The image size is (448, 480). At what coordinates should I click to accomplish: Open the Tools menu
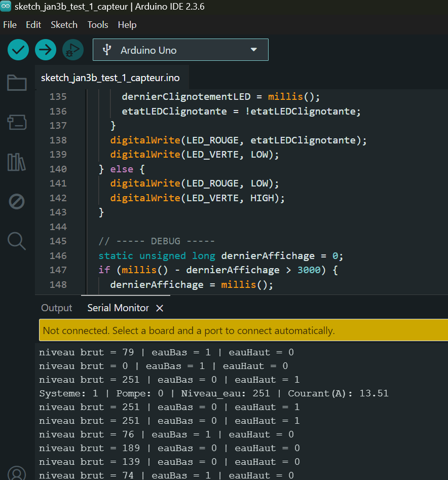[x=98, y=25]
